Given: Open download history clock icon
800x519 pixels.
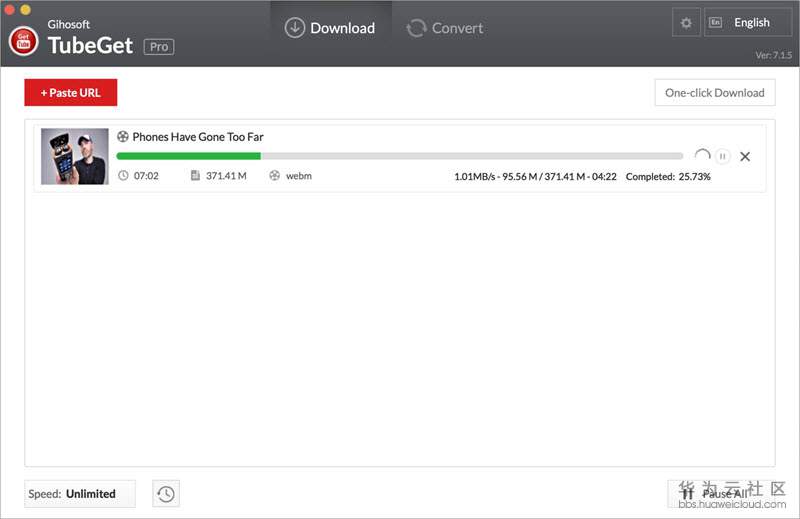Looking at the screenshot, I should point(166,493).
